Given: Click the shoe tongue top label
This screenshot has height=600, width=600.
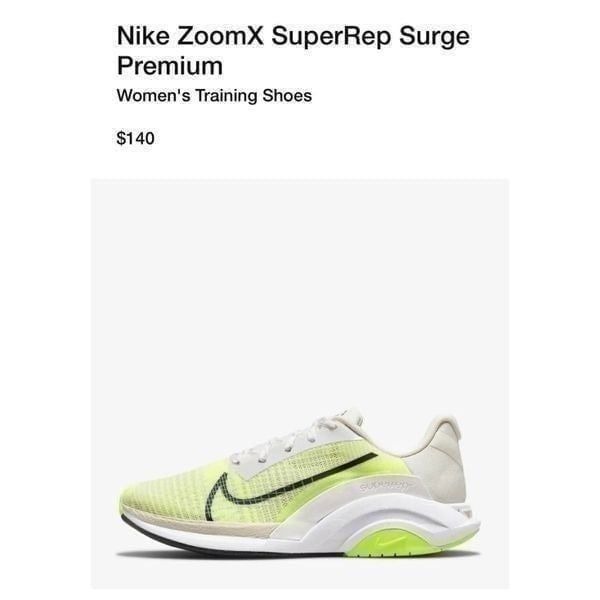Looking at the screenshot, I should (350, 418).
